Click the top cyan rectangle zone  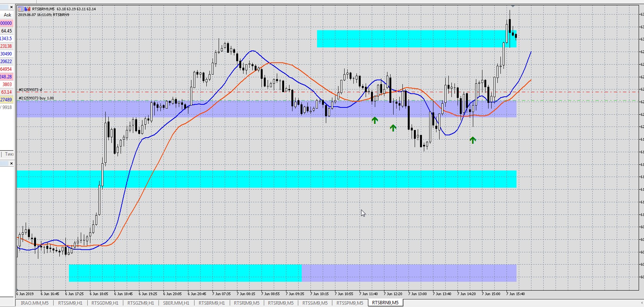[x=417, y=39]
